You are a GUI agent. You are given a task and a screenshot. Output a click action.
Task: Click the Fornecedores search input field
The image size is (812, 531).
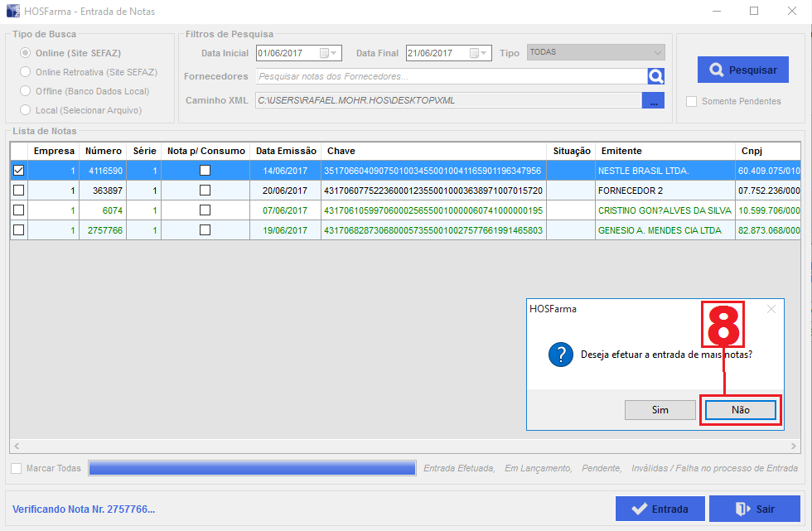(x=452, y=76)
